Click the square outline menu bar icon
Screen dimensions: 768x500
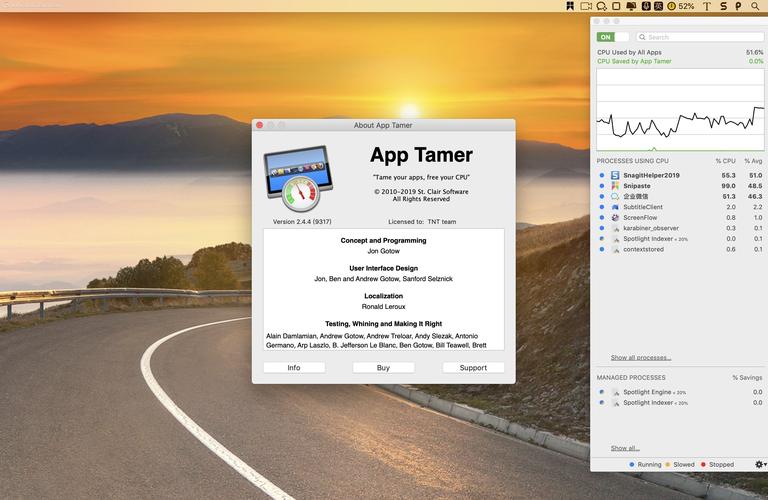pyautogui.click(x=617, y=6)
